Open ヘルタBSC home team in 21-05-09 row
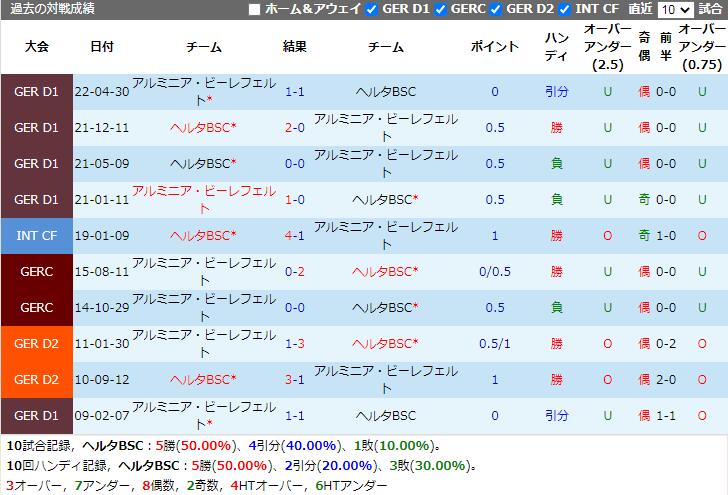Screen dimensions: 728x495 [203, 164]
